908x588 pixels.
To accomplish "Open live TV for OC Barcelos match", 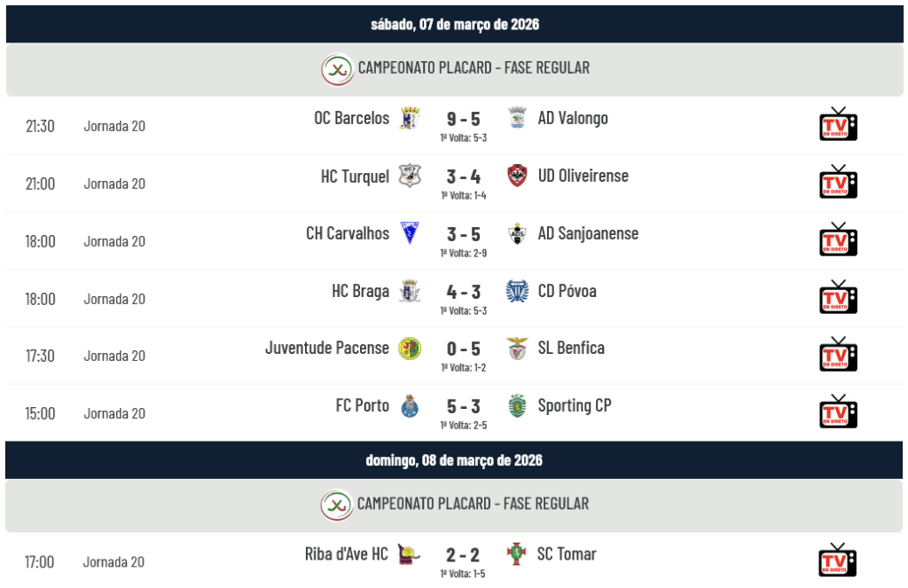I will 837,124.
